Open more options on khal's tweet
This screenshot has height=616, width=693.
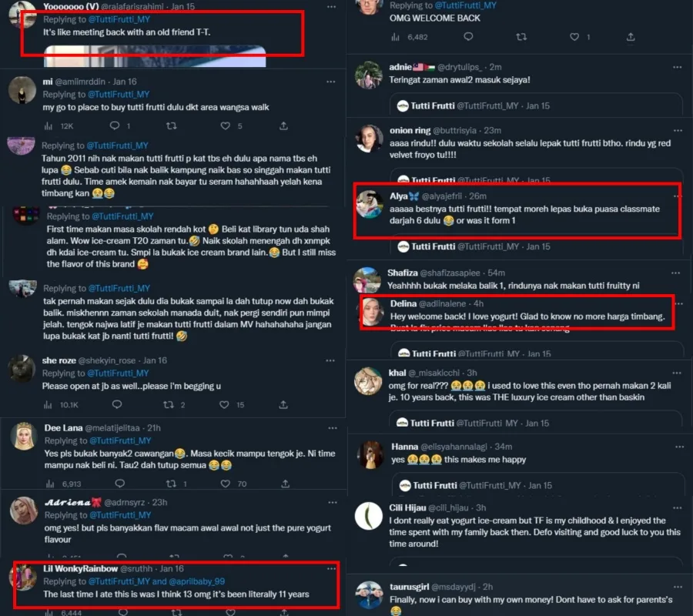pyautogui.click(x=677, y=373)
